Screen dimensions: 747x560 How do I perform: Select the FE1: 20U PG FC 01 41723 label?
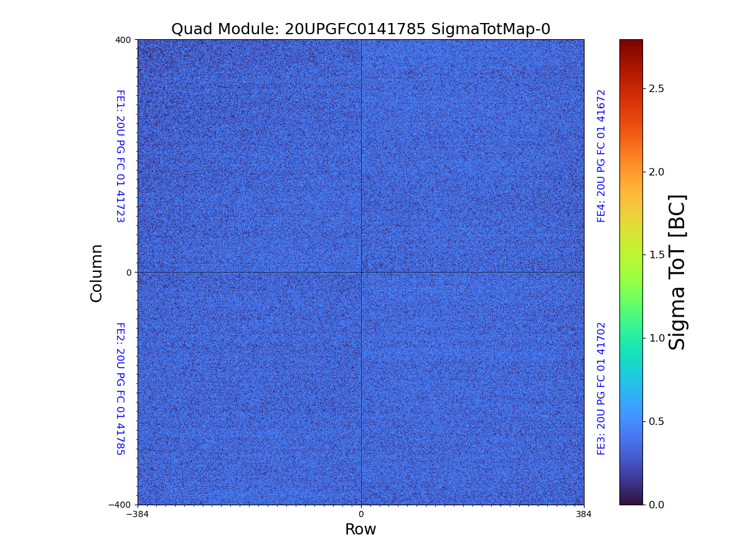pos(120,156)
